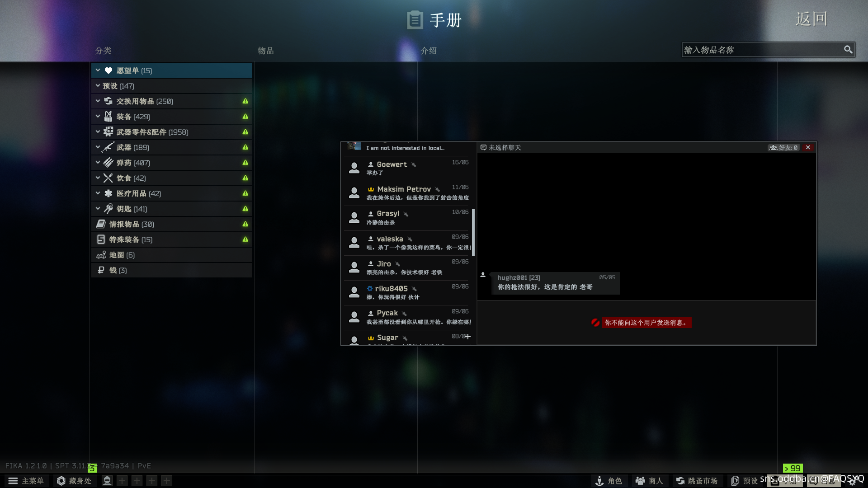Click the crown icon beside Maksim Petrov

tap(371, 189)
